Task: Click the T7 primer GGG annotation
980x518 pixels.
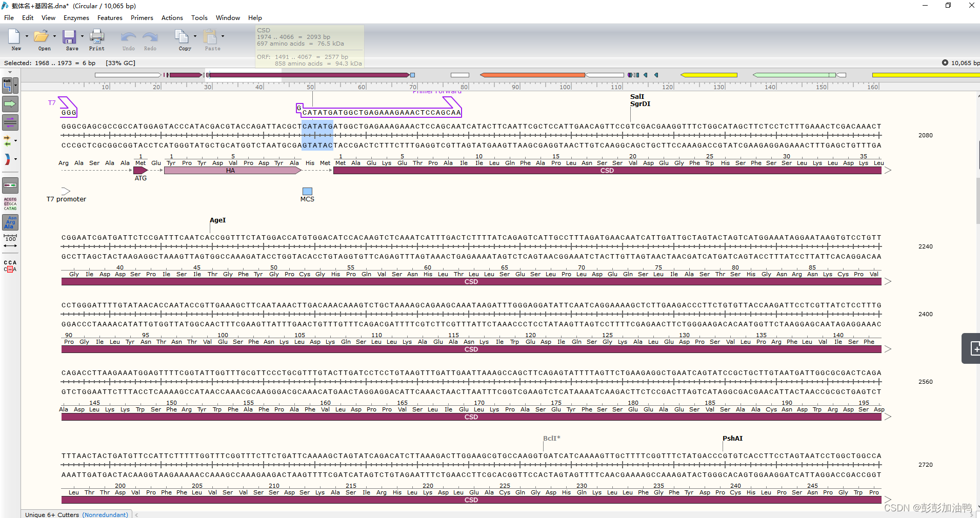Action: [69, 112]
